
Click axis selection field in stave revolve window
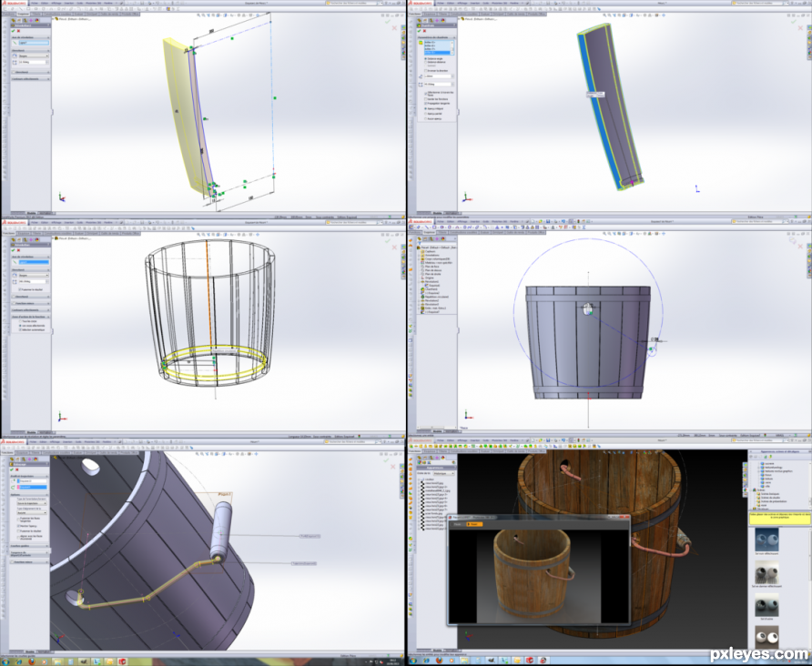34,43
